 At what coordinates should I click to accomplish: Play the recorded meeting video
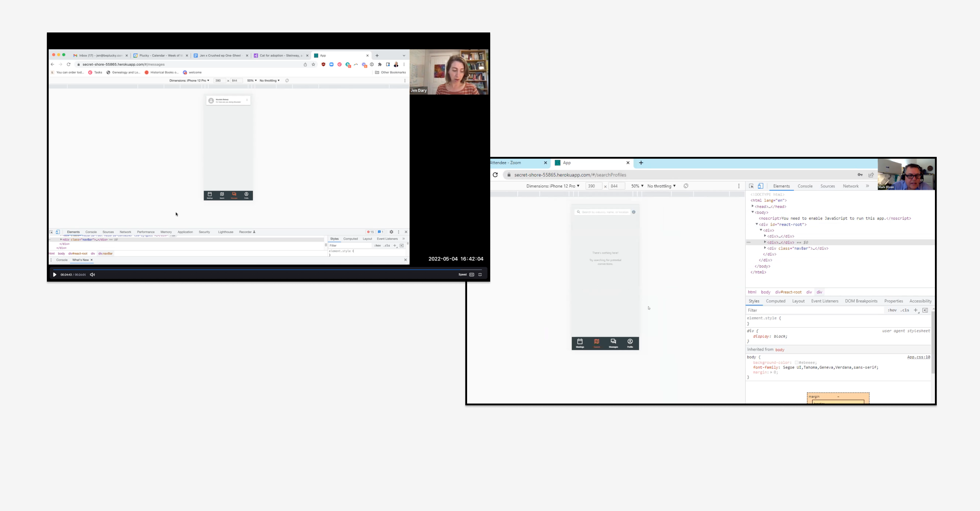tap(54, 275)
